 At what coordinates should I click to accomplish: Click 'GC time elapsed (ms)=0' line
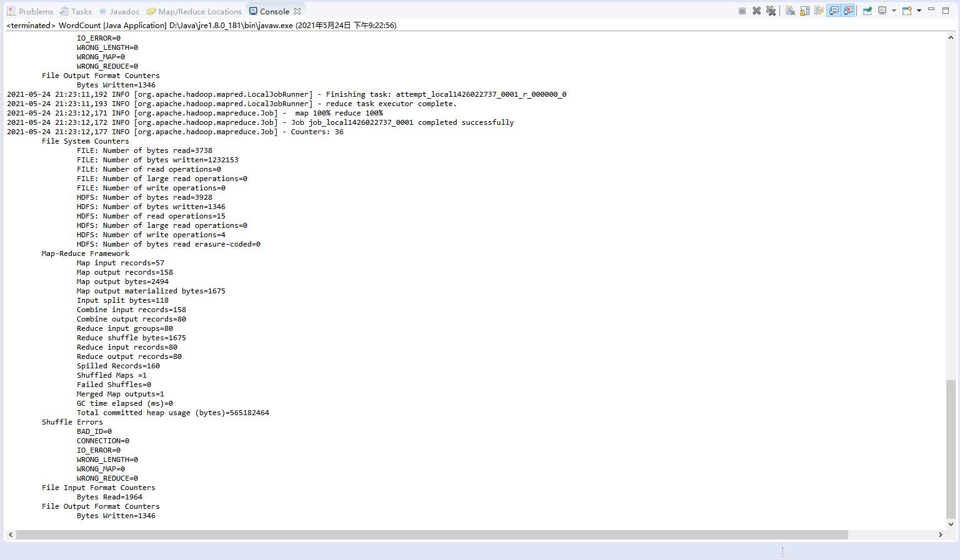pyautogui.click(x=125, y=403)
